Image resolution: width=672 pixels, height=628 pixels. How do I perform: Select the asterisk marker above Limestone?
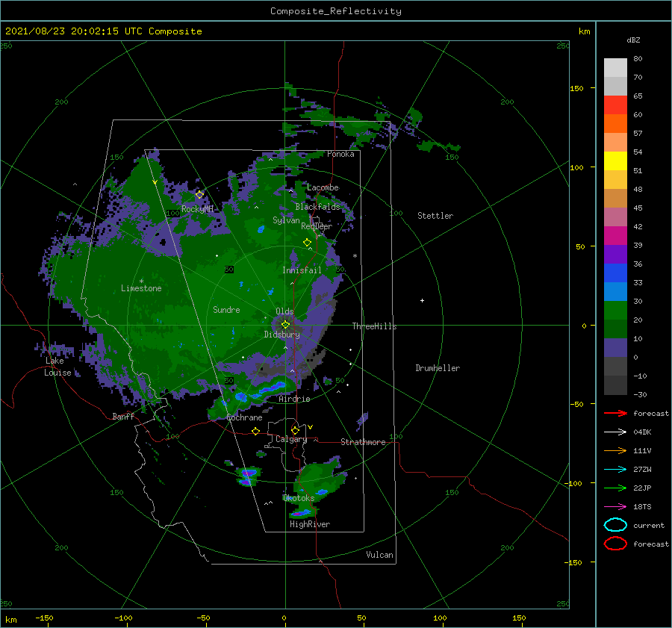tap(141, 282)
